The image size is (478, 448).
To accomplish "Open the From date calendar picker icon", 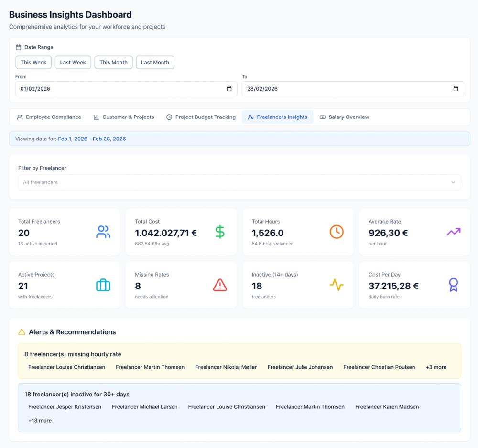I will tap(229, 89).
